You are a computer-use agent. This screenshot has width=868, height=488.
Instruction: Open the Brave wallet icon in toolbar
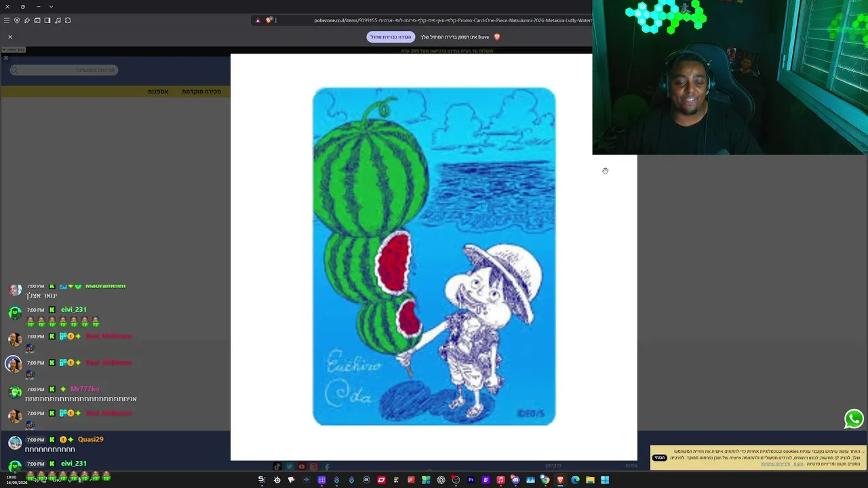coord(37,20)
